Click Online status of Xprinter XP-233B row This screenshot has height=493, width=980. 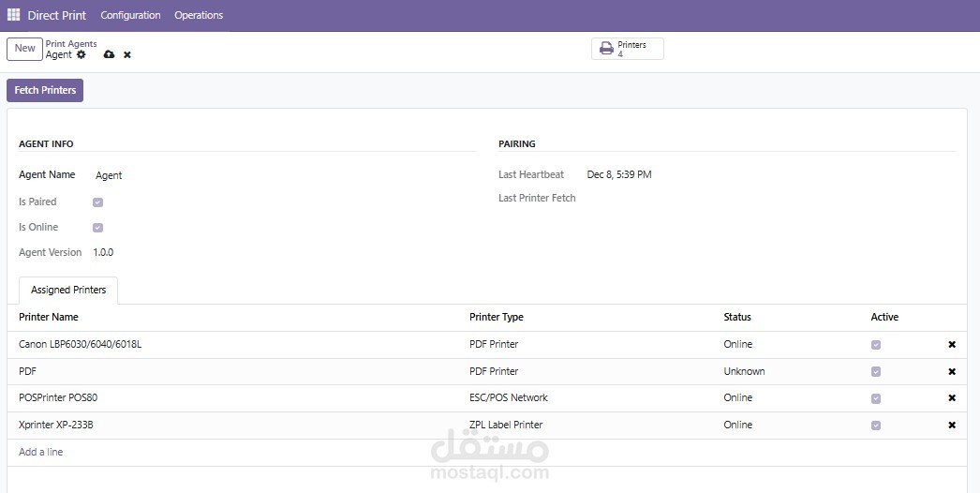coord(738,425)
